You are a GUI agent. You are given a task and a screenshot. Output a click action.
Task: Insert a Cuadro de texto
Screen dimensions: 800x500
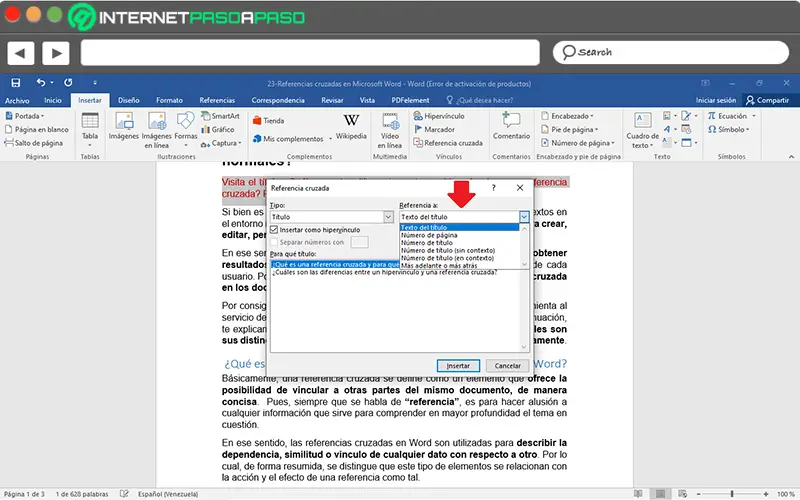[642, 131]
